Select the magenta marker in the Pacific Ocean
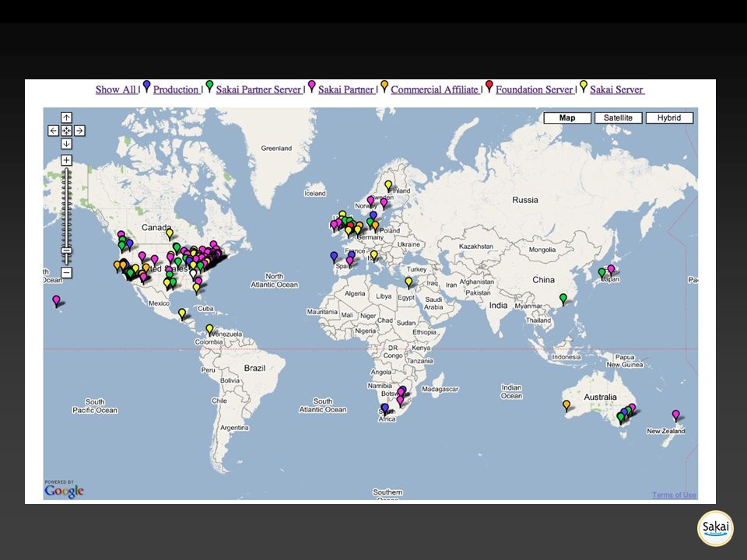 pyautogui.click(x=56, y=301)
